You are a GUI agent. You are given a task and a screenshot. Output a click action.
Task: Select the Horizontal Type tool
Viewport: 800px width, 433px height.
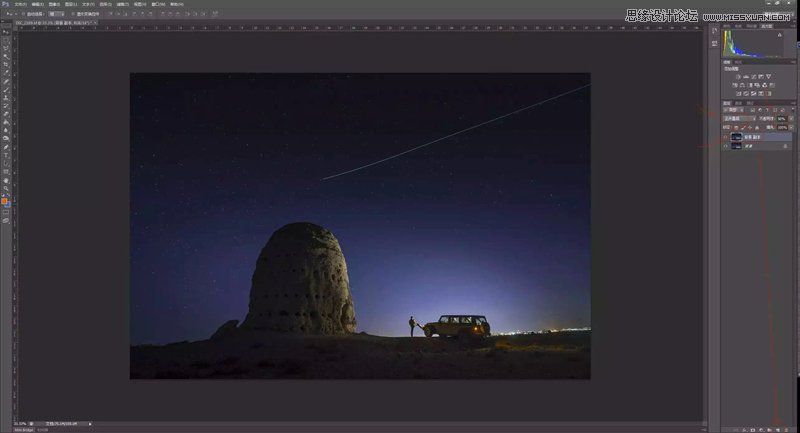click(6, 156)
